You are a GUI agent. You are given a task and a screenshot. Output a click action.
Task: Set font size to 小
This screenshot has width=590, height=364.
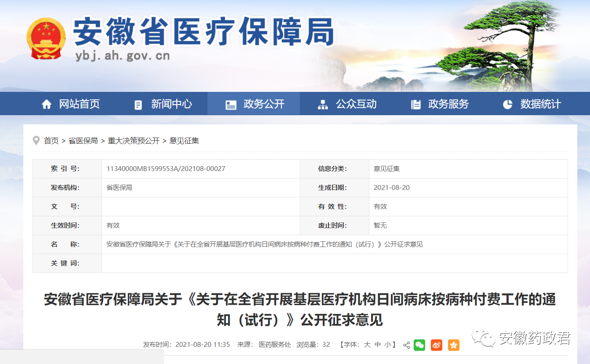click(387, 345)
